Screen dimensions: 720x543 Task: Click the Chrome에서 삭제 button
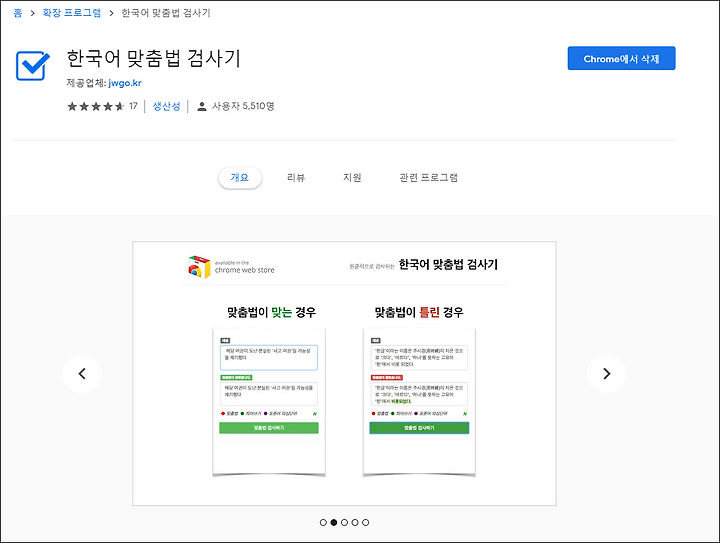[x=621, y=58]
